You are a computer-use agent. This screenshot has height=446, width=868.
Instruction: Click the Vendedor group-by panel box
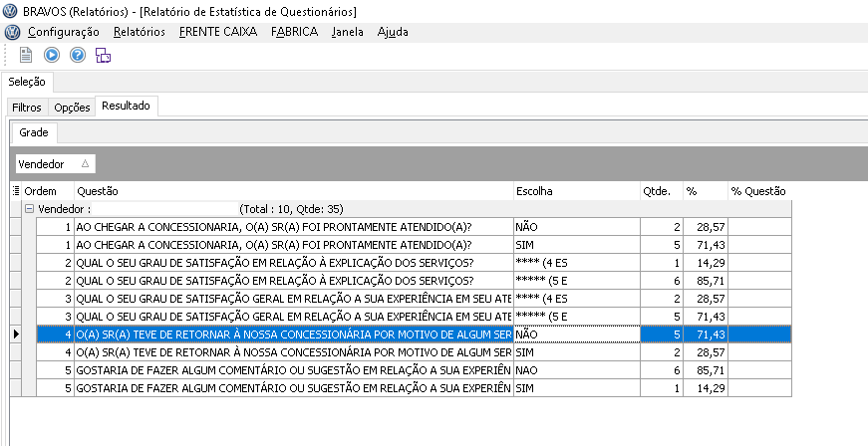[56, 163]
